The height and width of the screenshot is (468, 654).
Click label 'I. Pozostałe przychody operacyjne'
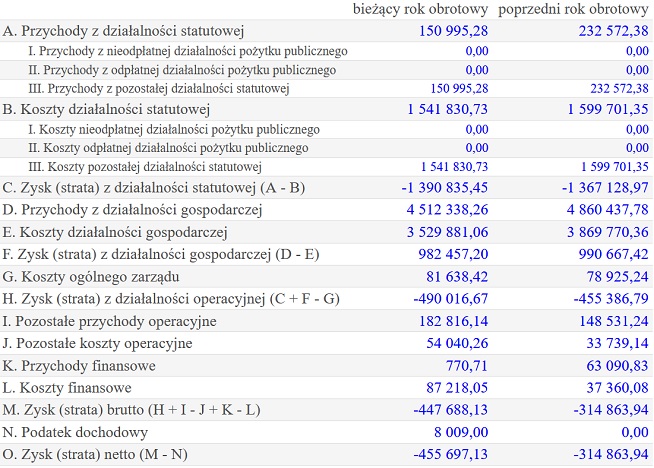[109, 322]
